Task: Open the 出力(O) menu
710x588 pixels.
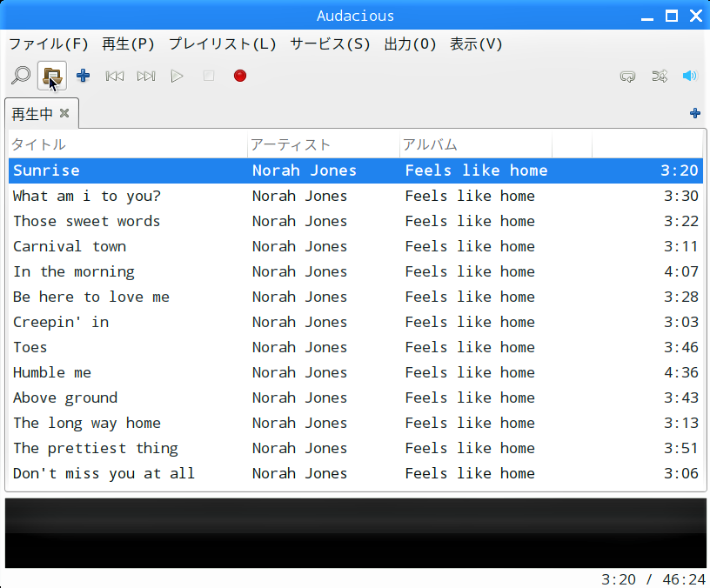Action: (410, 43)
